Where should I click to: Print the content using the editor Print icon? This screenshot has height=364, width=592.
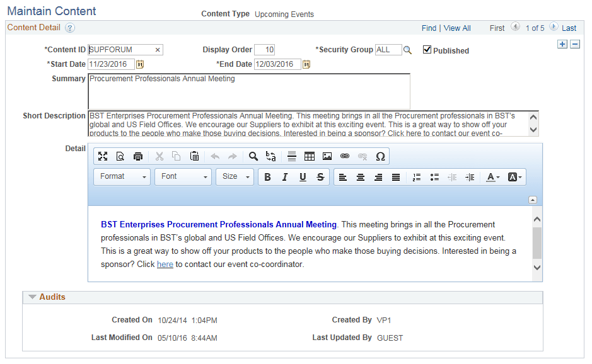click(x=138, y=156)
